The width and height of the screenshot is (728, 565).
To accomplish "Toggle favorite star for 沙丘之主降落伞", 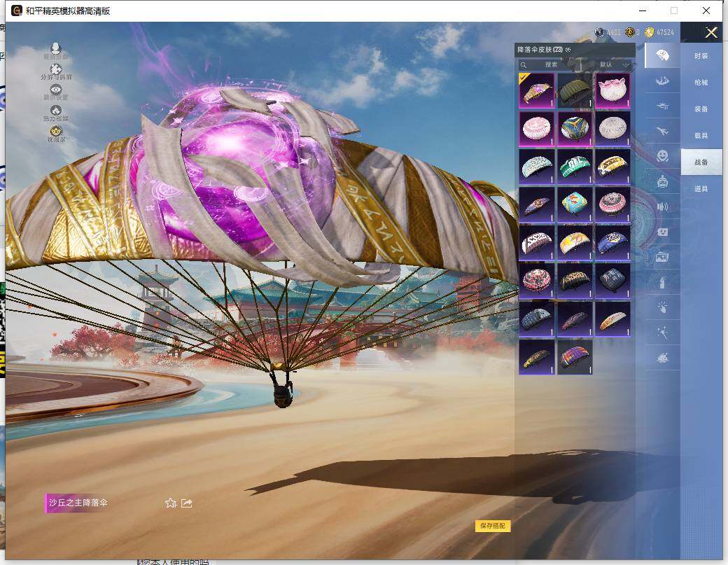I will 170,503.
